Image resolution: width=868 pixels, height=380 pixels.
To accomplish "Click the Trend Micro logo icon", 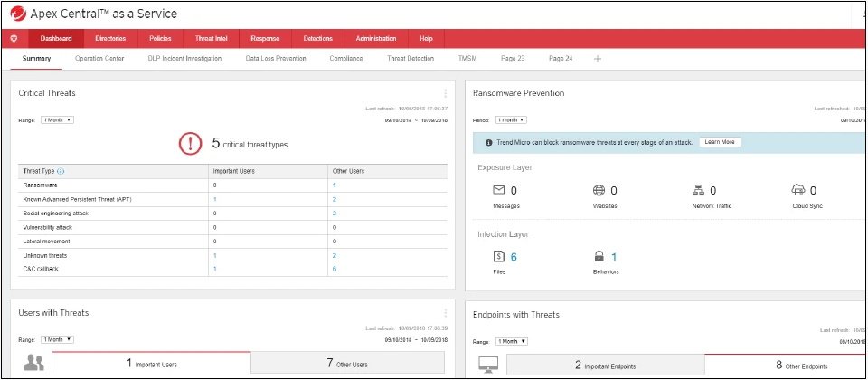I will click(18, 14).
